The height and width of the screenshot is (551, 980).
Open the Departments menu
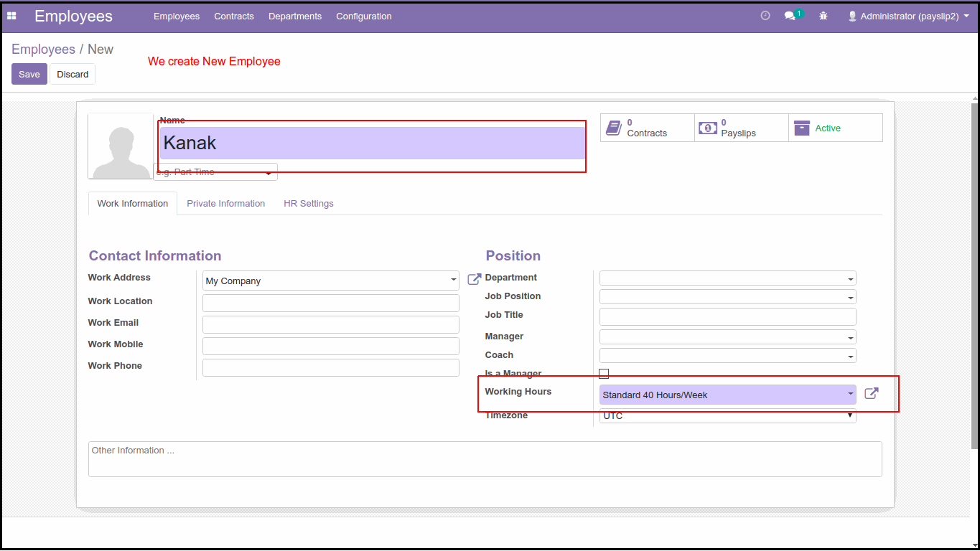pyautogui.click(x=295, y=16)
